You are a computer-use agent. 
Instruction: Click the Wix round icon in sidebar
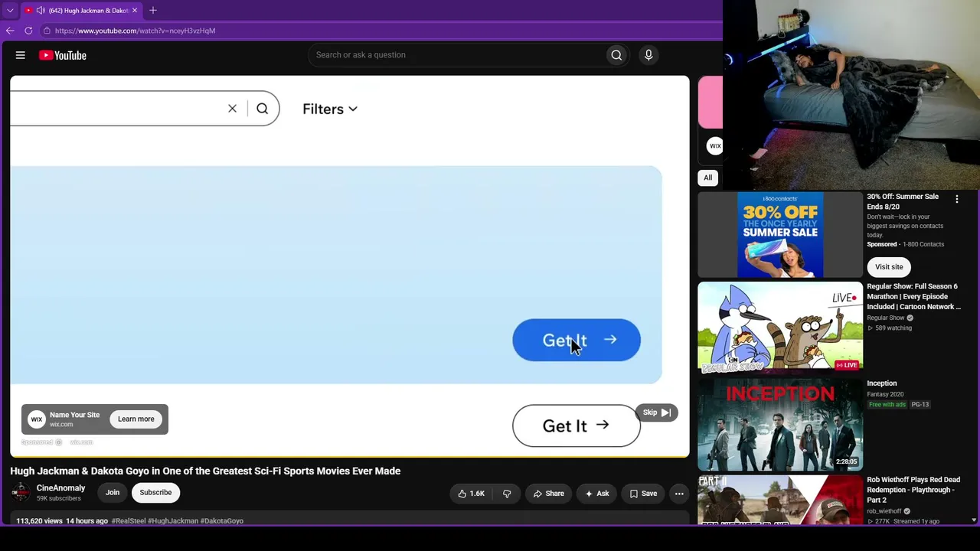(x=714, y=145)
